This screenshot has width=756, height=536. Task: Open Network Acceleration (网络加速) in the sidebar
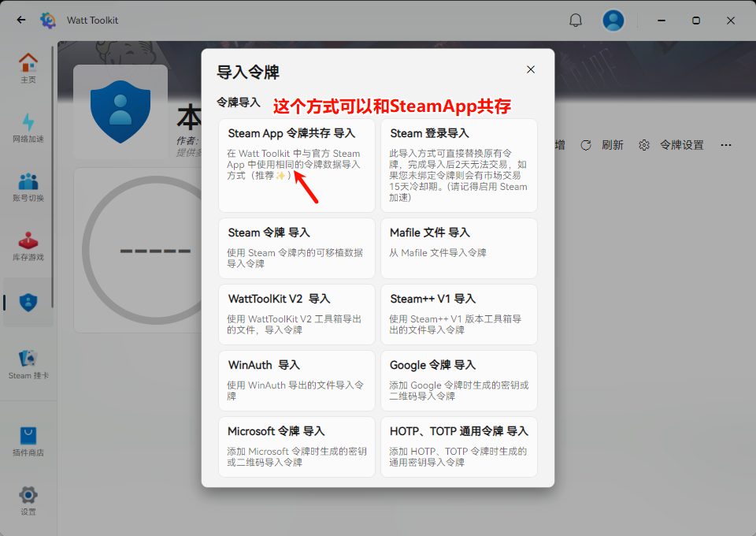tap(28, 127)
